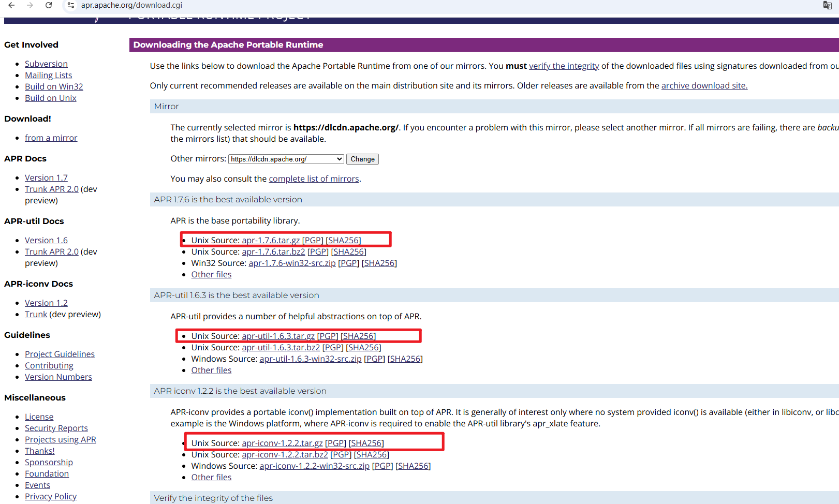Open SHA256 checksum for apr-iconv-1.2.2.tar.gz
This screenshot has width=839, height=504.
[366, 443]
